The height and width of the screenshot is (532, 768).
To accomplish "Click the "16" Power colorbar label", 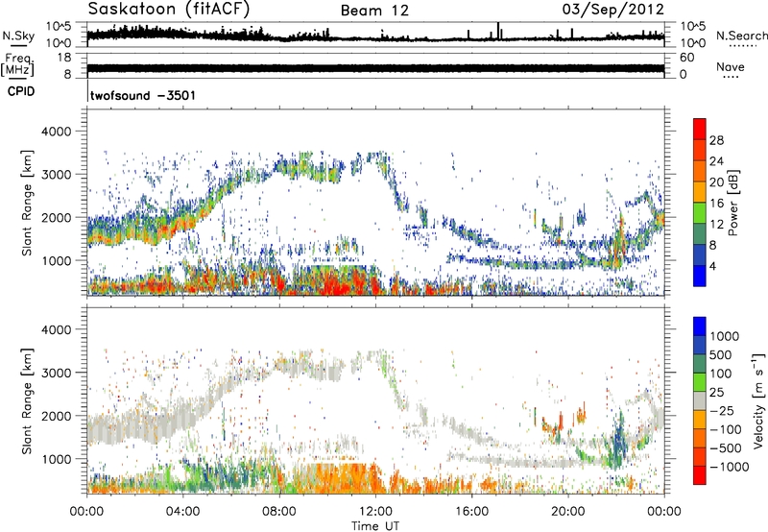I will tap(716, 204).
